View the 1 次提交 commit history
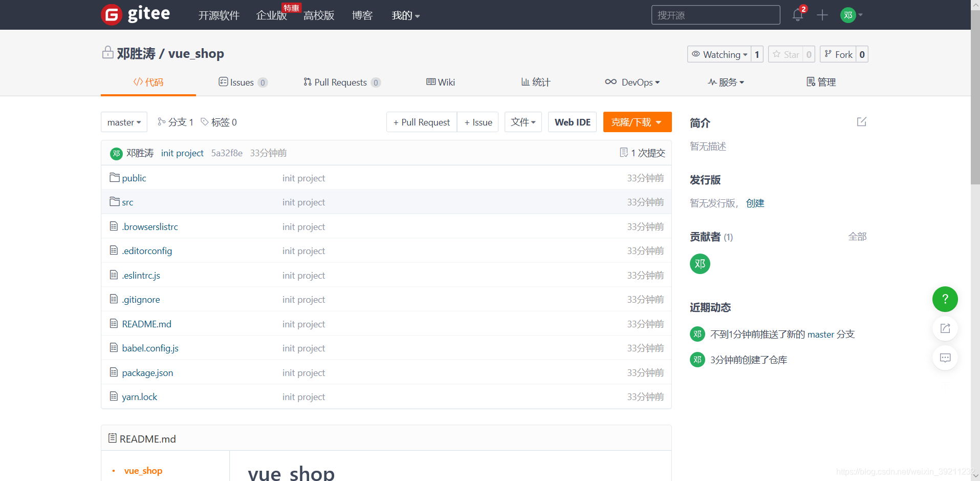This screenshot has width=980, height=481. (x=642, y=153)
